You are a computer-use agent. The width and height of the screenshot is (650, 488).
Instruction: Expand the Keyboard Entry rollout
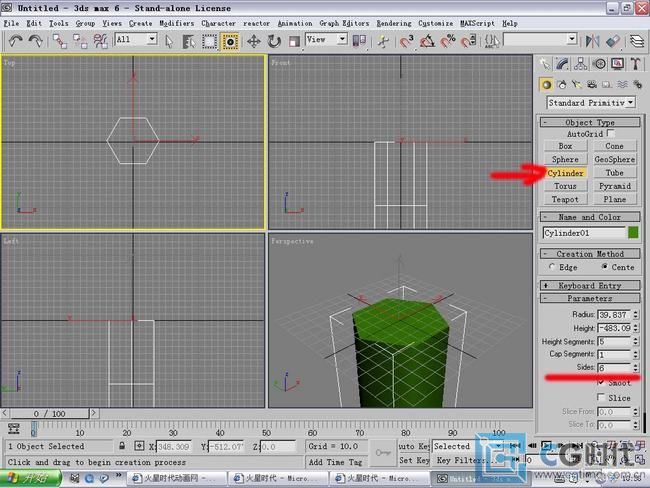(x=590, y=285)
